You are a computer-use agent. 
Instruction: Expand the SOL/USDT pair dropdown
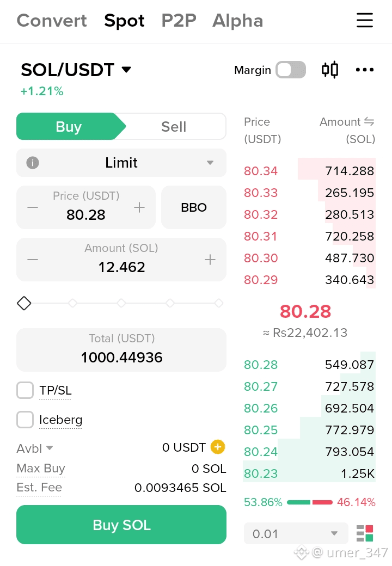coord(126,69)
